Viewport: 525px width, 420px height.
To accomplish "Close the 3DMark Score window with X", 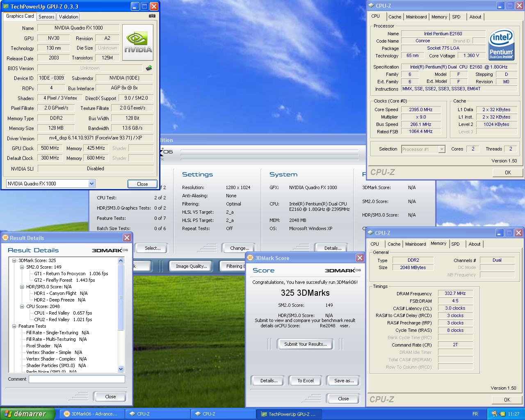I will click(360, 258).
